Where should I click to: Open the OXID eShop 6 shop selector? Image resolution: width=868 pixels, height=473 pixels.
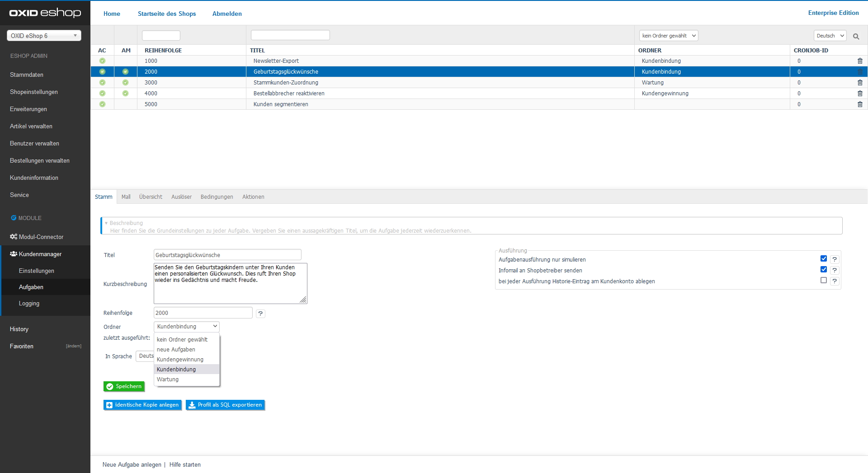[x=44, y=36]
